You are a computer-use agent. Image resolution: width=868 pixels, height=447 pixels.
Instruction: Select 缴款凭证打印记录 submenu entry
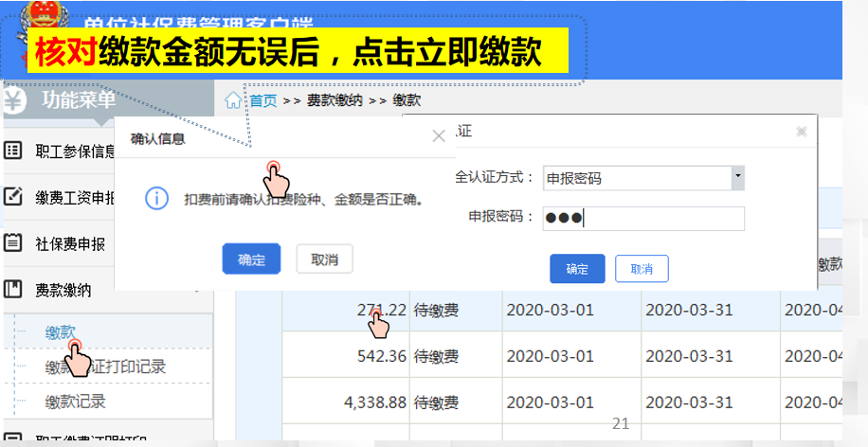pyautogui.click(x=105, y=367)
